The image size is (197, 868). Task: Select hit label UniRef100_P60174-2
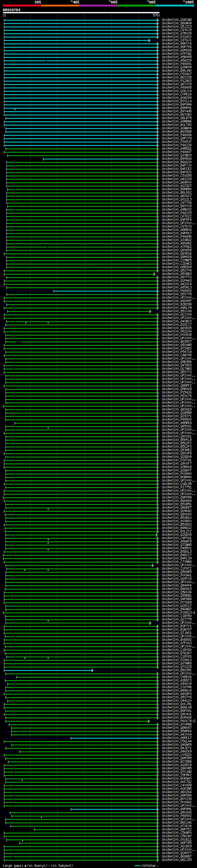click(x=179, y=721)
